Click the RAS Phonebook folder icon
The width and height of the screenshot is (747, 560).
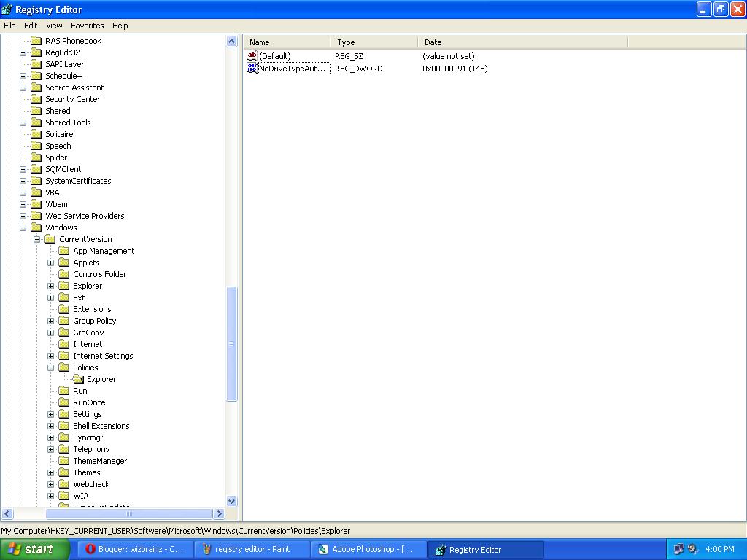[x=36, y=41]
